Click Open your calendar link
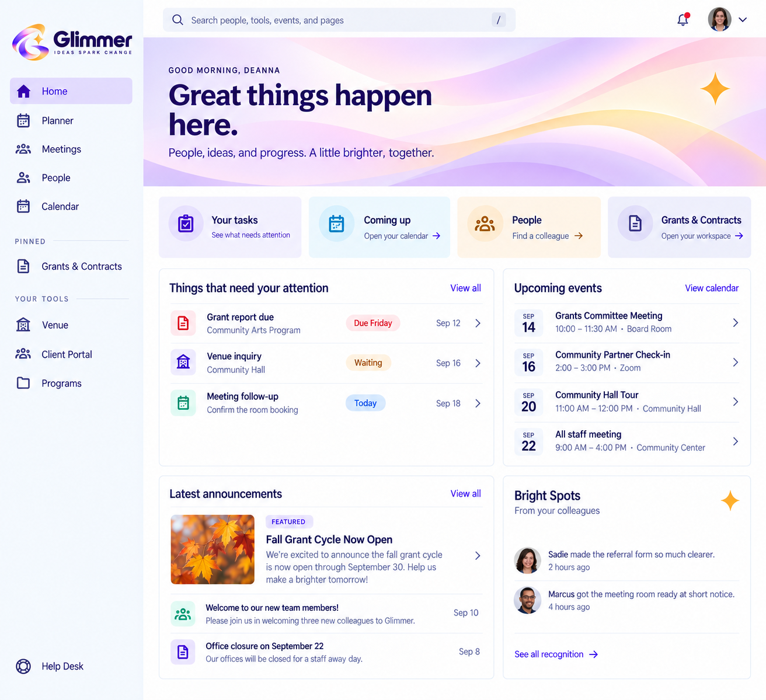 click(x=402, y=236)
